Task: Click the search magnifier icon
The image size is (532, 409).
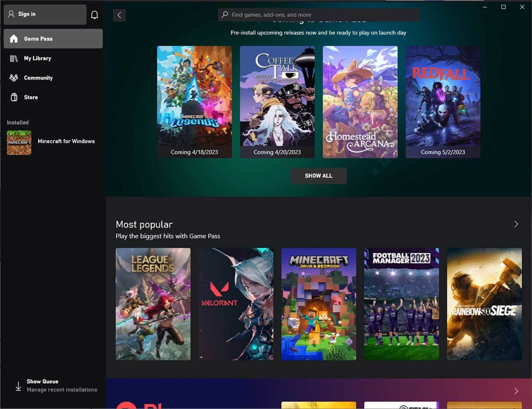Action: tap(225, 15)
